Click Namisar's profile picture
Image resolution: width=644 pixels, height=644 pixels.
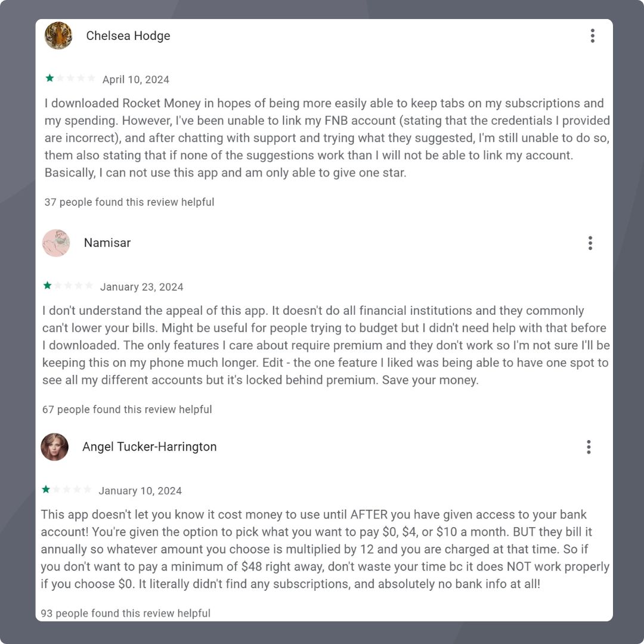coord(55,243)
